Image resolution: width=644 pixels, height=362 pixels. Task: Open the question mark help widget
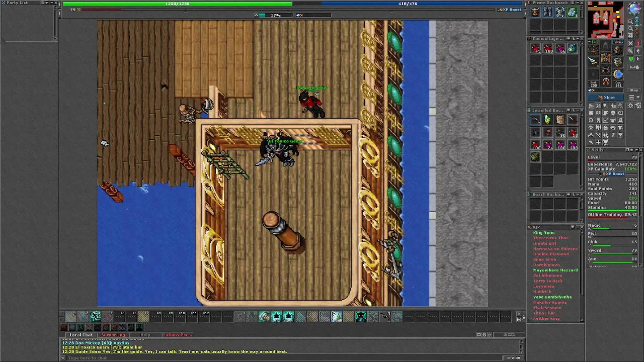[613, 135]
